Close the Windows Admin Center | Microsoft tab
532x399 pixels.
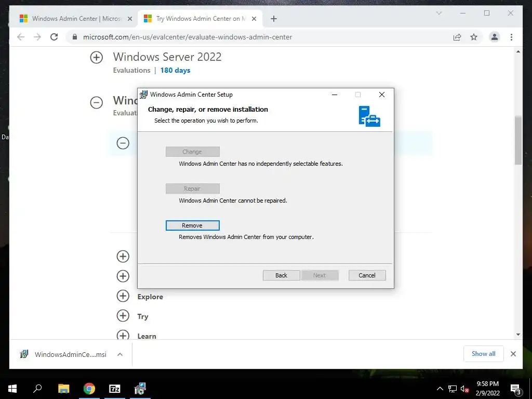tap(129, 19)
